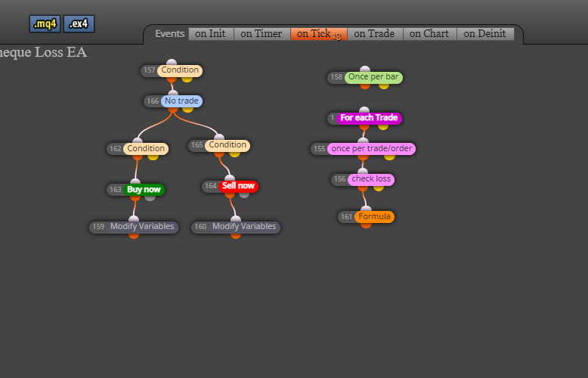Open the on Chart tab
The image size is (588, 378).
click(x=430, y=34)
